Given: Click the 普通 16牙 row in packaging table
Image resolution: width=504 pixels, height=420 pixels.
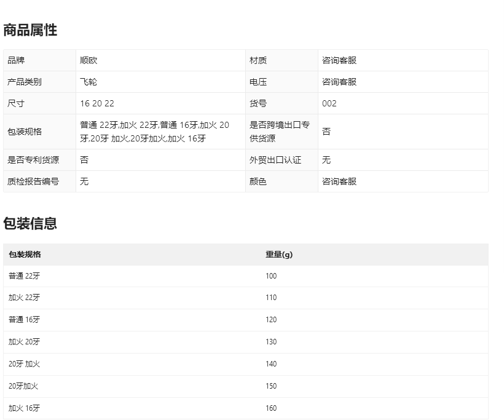Looking at the screenshot, I should 25,320.
